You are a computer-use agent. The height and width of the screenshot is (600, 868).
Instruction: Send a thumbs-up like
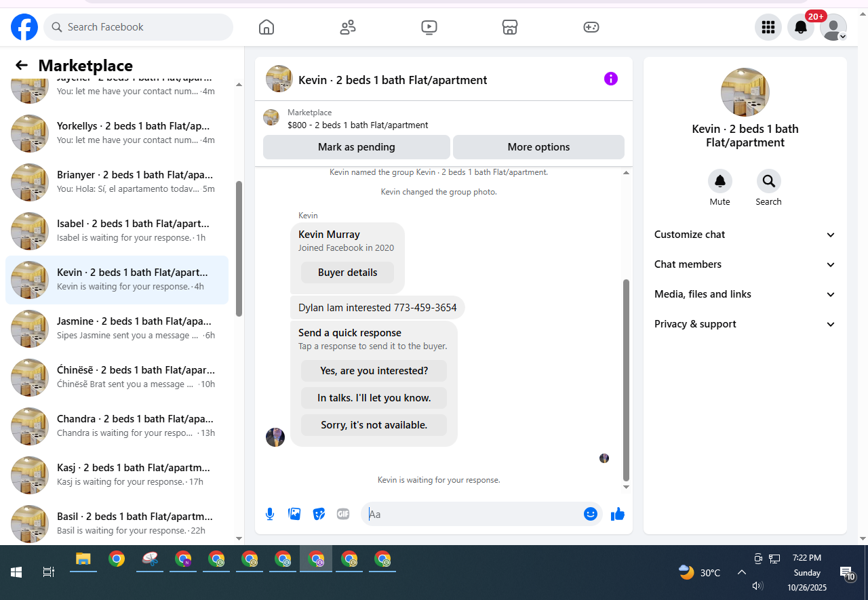point(617,514)
